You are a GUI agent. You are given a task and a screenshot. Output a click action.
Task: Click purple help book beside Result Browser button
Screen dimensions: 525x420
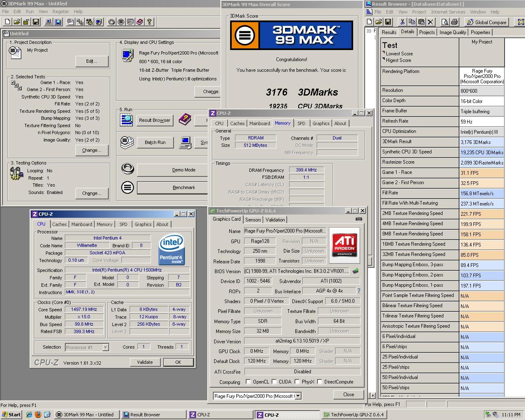185,120
